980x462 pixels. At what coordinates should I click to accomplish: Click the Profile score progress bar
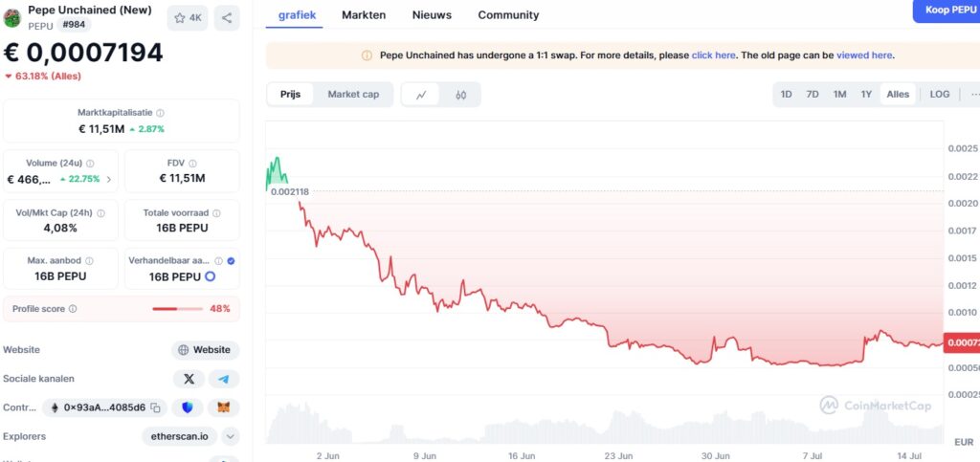coord(177,309)
